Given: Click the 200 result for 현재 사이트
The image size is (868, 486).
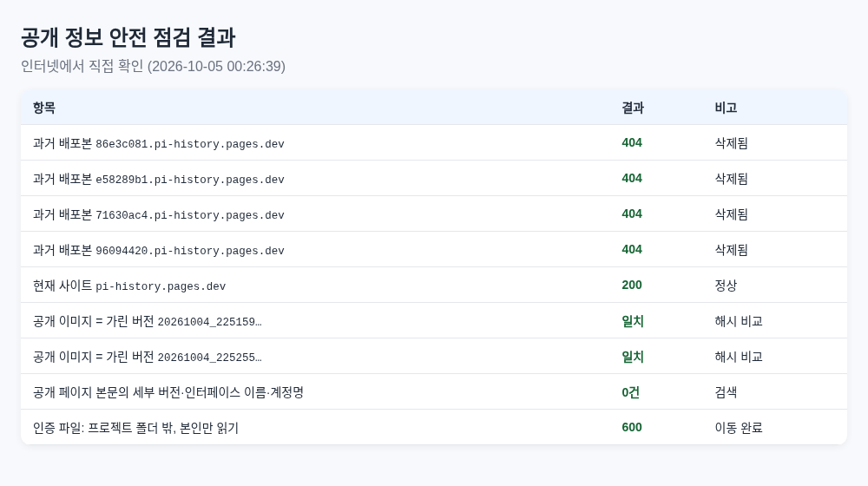Looking at the screenshot, I should pyautogui.click(x=632, y=285).
